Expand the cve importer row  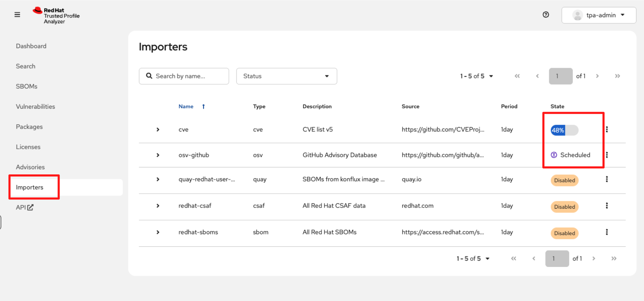pos(158,129)
